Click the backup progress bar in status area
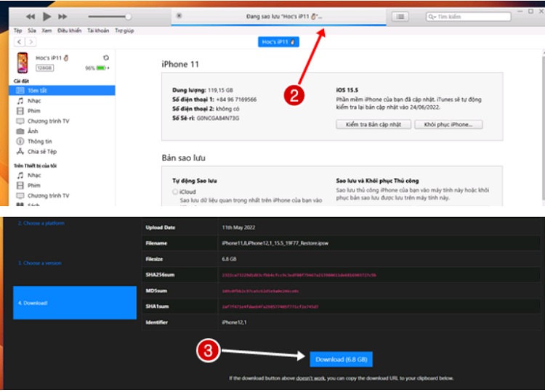Viewport: 545px width, 392px height. click(x=278, y=25)
